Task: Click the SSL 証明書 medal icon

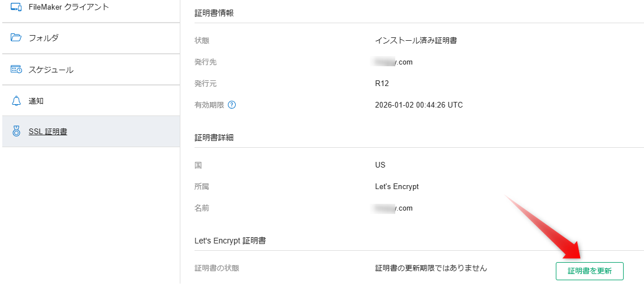Action: pyautogui.click(x=16, y=132)
